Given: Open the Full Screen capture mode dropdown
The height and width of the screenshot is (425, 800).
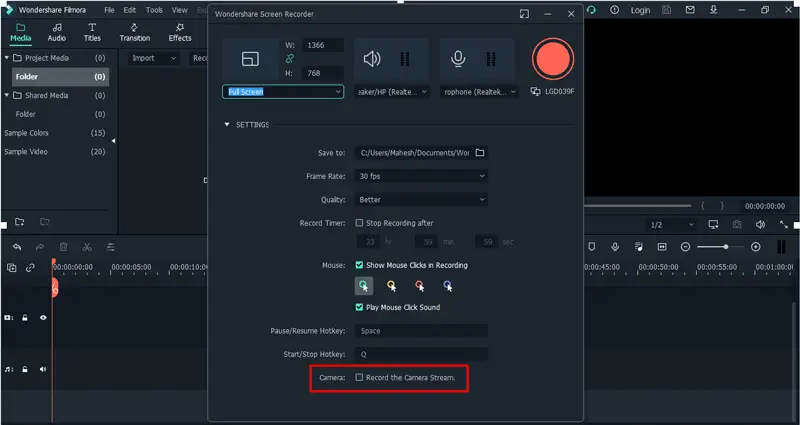Looking at the screenshot, I should [x=283, y=92].
